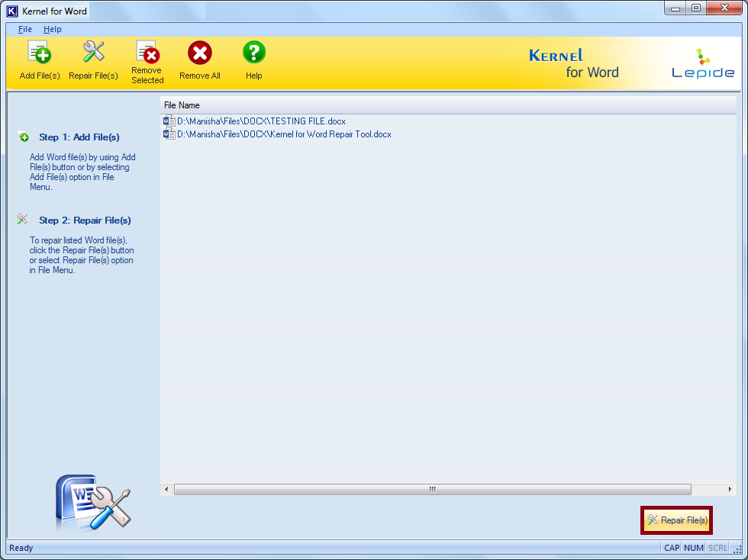Click the horizontal scrollbar right arrow
The image size is (748, 560).
tap(730, 489)
